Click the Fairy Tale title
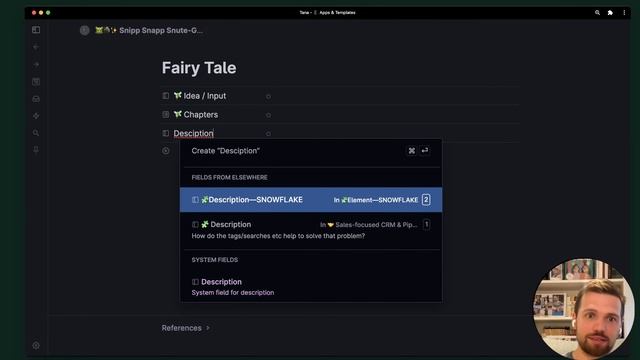The image size is (640, 360). (199, 68)
